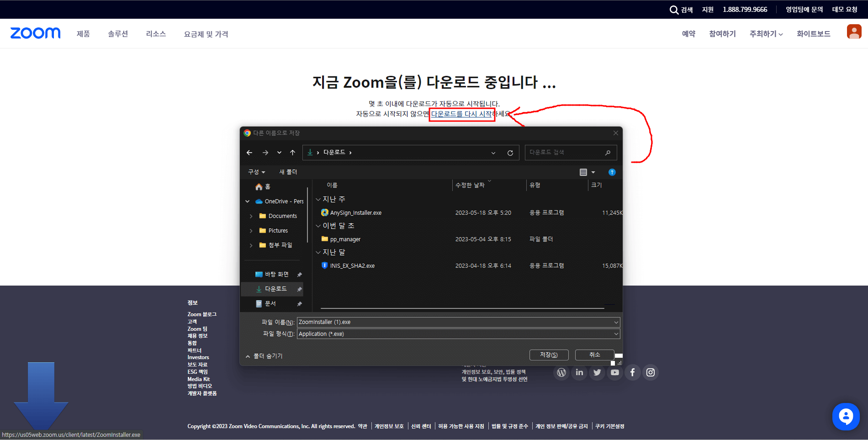868x440 pixels.
Task: Open the Instagram social icon
Action: 651,372
